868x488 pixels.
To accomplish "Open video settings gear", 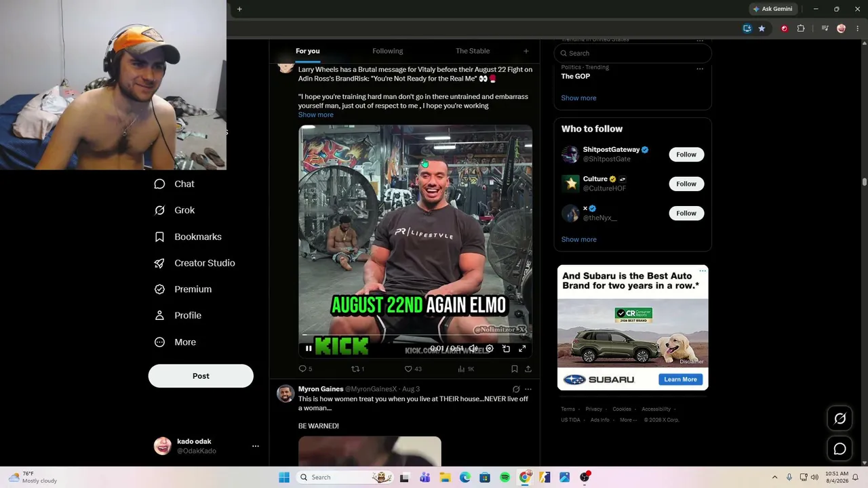I will [490, 348].
